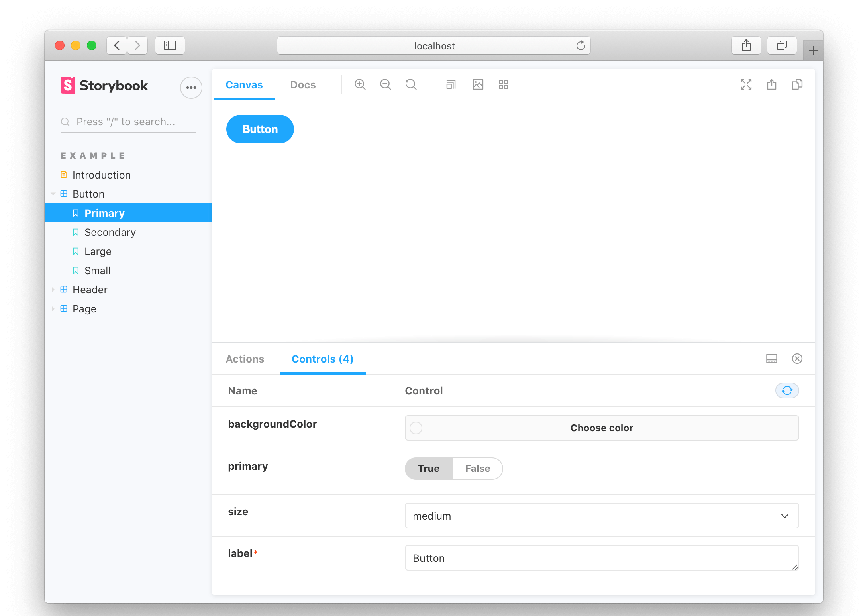The width and height of the screenshot is (859, 616).
Task: Expand the Header component tree
Action: (53, 290)
